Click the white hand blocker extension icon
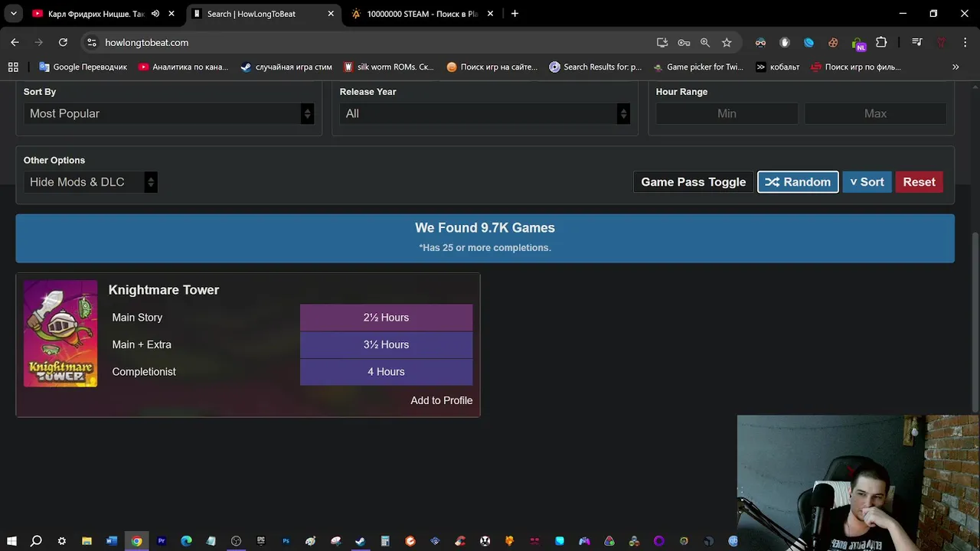Screen dimensions: 980x551 click(x=785, y=43)
